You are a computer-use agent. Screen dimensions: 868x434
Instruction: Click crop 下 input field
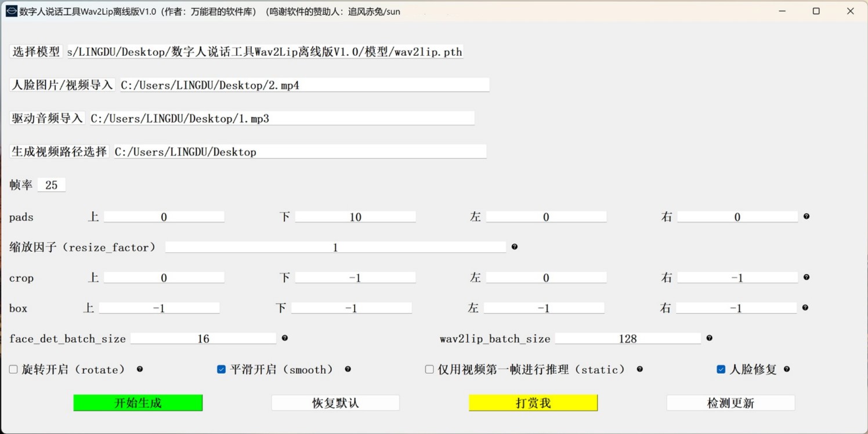356,278
